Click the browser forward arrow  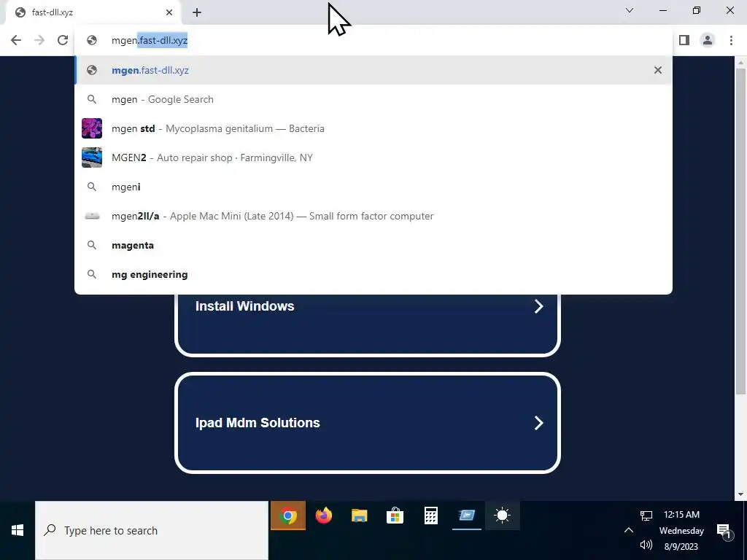click(x=39, y=40)
